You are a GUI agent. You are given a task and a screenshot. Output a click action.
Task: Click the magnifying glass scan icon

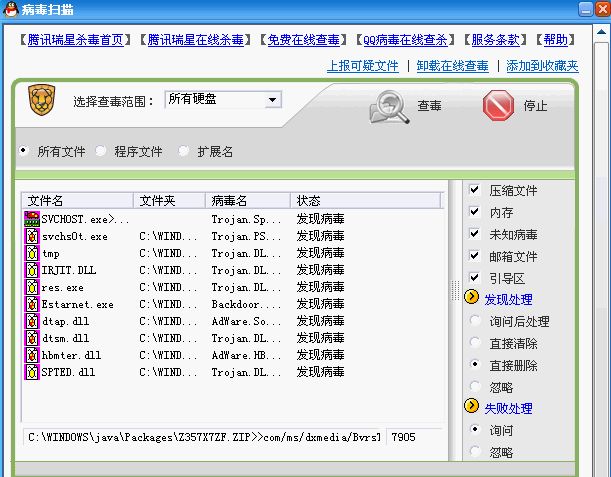(x=390, y=106)
